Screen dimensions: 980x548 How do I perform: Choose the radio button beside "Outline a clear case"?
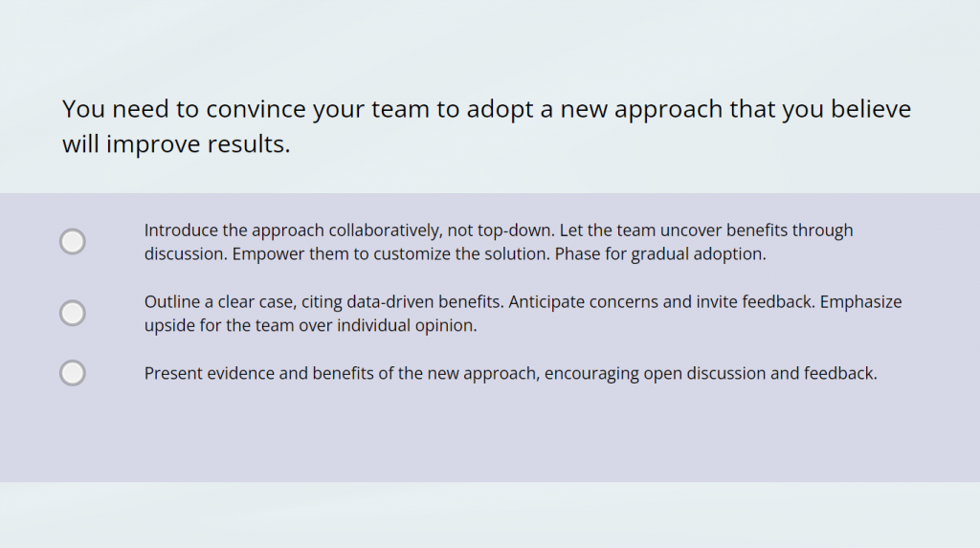coord(73,313)
